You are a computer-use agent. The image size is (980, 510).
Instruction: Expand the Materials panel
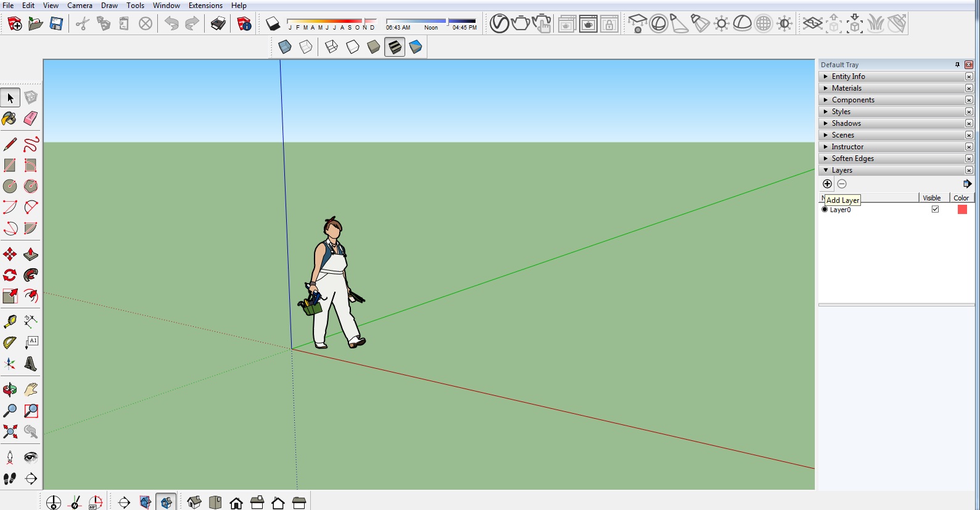pos(896,88)
